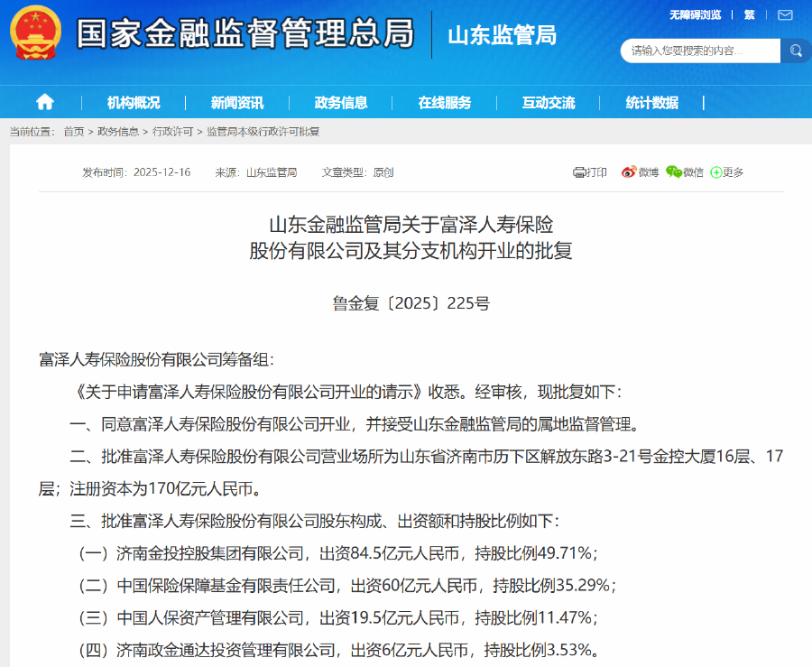Click the magnifier search icon

(x=796, y=51)
